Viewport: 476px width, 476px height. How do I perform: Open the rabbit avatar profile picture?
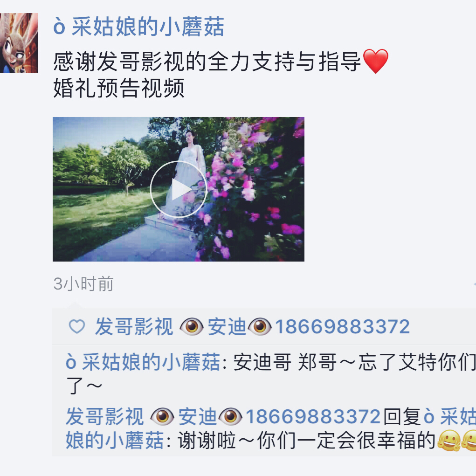[x=19, y=43]
